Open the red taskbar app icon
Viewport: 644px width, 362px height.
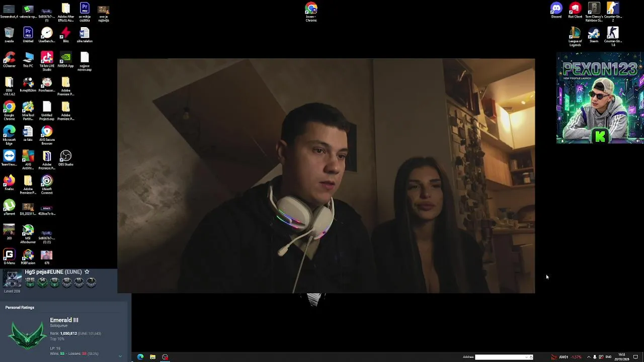[165, 357]
